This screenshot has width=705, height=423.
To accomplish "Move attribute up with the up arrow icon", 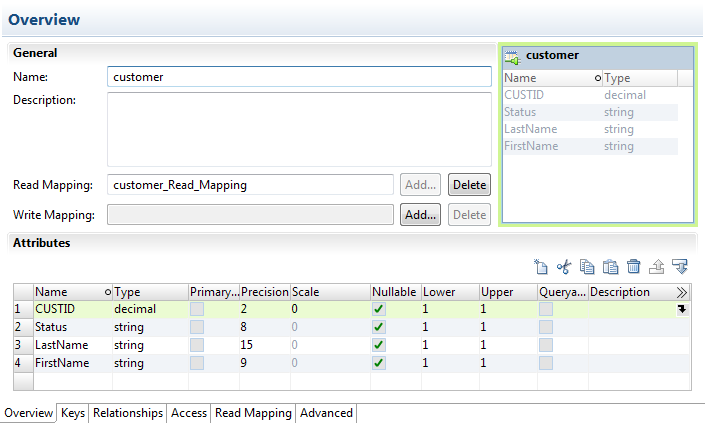I will [x=657, y=267].
